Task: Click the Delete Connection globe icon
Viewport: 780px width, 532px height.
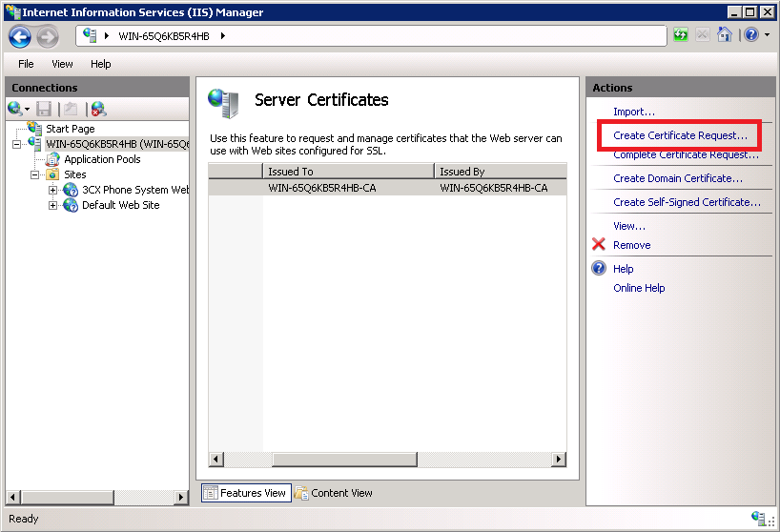Action: point(98,109)
